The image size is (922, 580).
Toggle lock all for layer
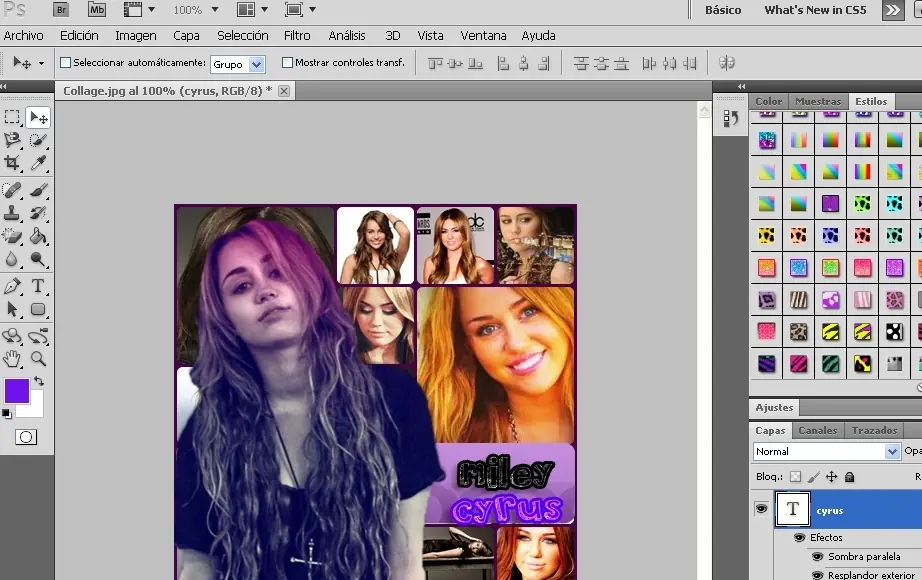pyautogui.click(x=849, y=477)
